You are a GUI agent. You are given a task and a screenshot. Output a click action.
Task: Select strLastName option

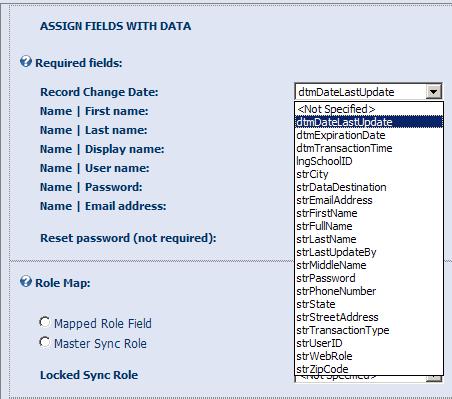click(369, 239)
